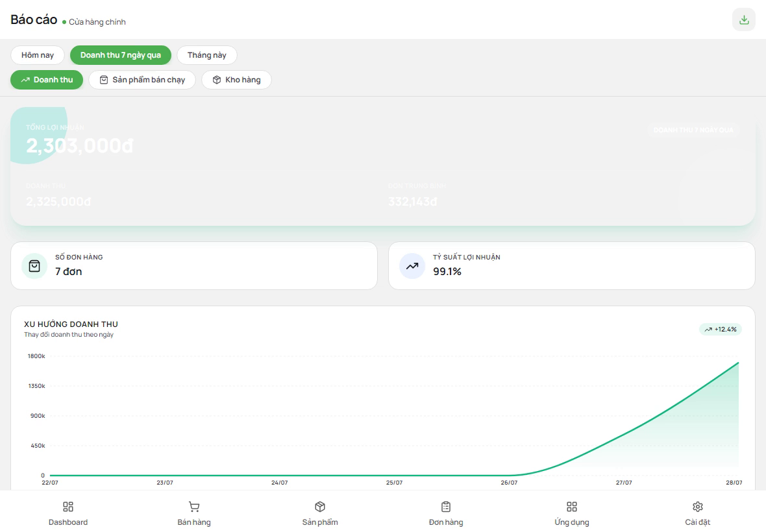Open Đơn hàng clipboard in bottom navigation
Image resolution: width=766 pixels, height=532 pixels.
click(446, 513)
